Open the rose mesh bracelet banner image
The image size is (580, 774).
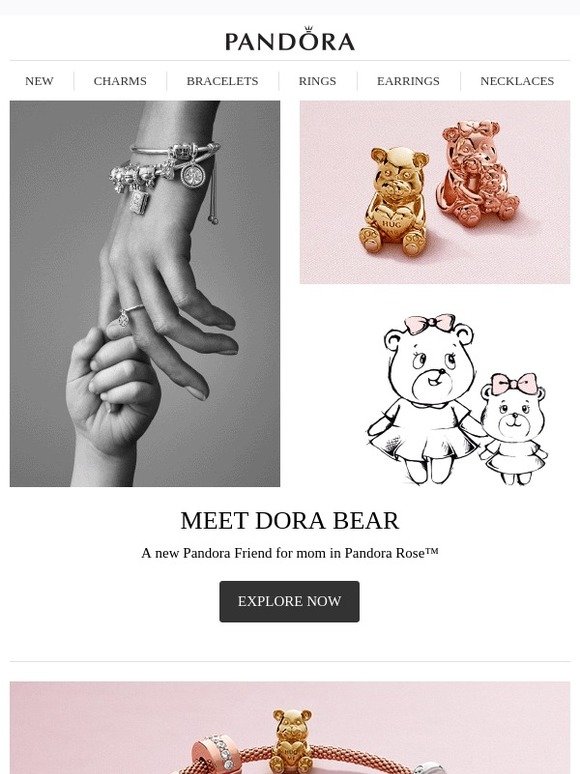point(290,728)
